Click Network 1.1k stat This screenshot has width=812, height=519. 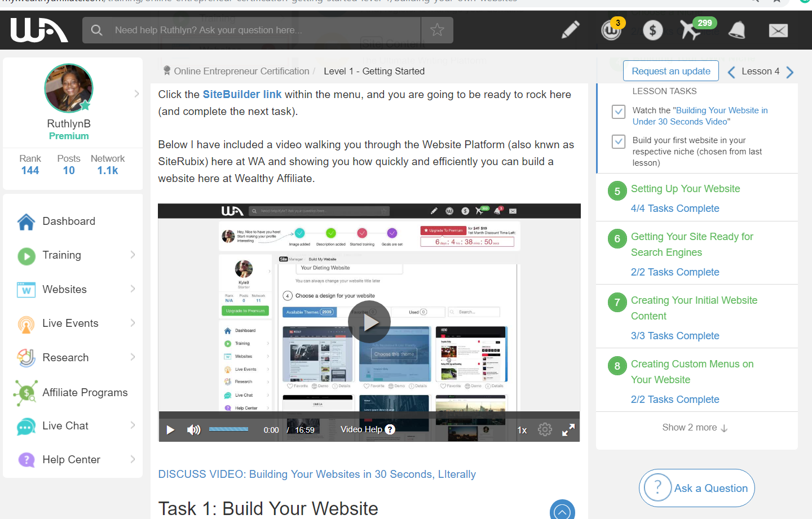click(108, 165)
